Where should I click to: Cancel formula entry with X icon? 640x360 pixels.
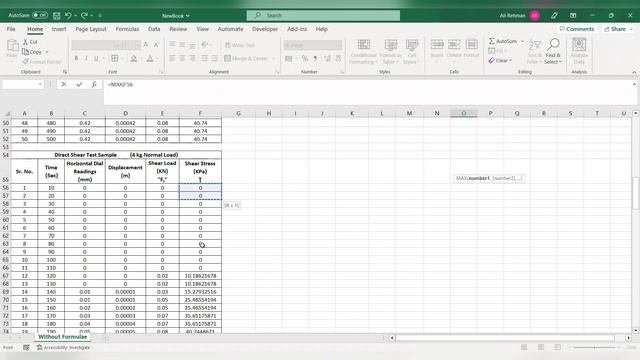coord(64,84)
